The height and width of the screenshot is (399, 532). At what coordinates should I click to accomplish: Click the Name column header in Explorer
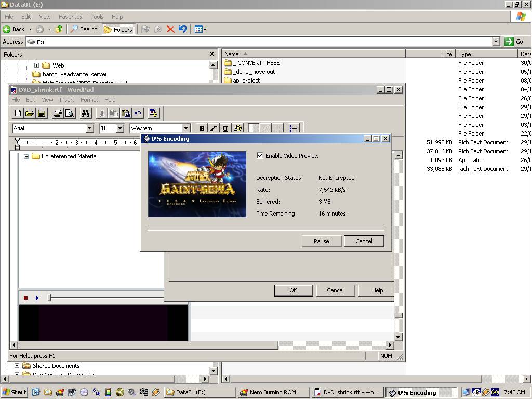point(313,54)
